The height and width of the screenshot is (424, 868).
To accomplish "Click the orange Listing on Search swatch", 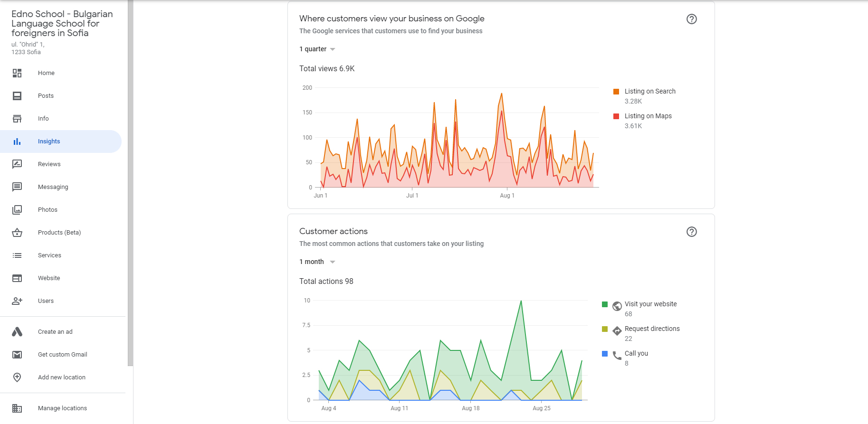I will [x=616, y=92].
